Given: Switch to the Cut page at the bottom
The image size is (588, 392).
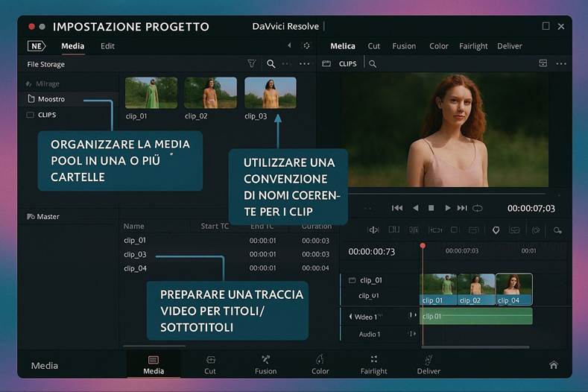Looking at the screenshot, I should [x=210, y=365].
